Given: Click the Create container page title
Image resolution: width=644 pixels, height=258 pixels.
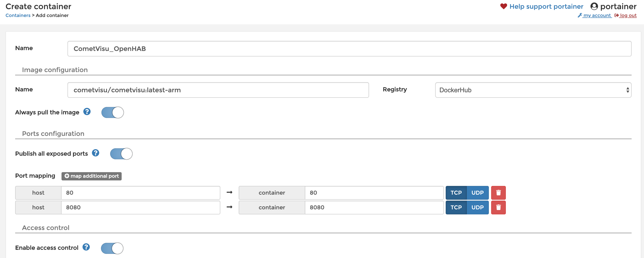Looking at the screenshot, I should coord(38,6).
